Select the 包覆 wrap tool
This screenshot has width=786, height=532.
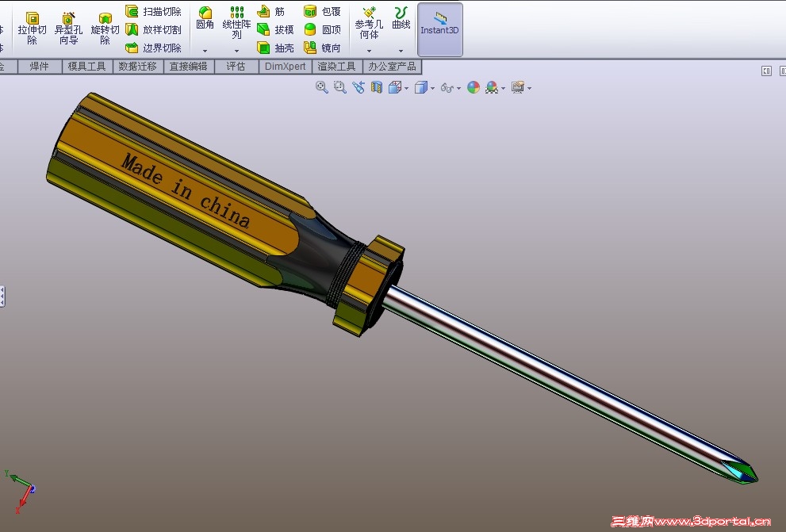[322, 11]
